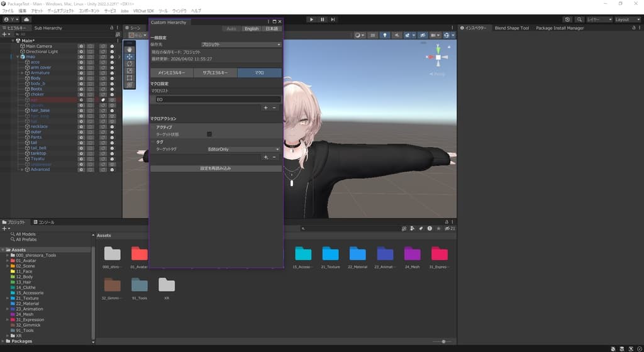Toggle the enable icon for the Body object

[112, 79]
